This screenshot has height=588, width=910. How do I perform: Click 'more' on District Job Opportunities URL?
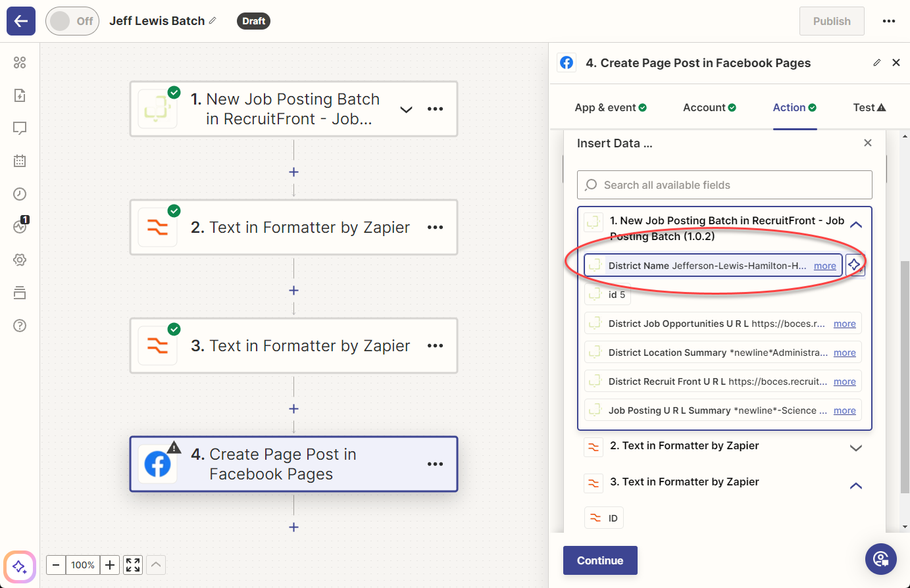pos(845,324)
